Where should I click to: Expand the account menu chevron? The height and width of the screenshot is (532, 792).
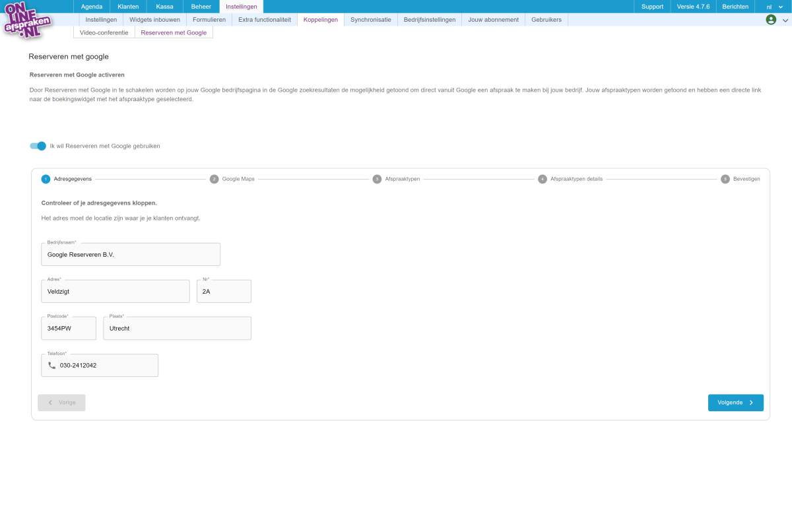(x=785, y=20)
